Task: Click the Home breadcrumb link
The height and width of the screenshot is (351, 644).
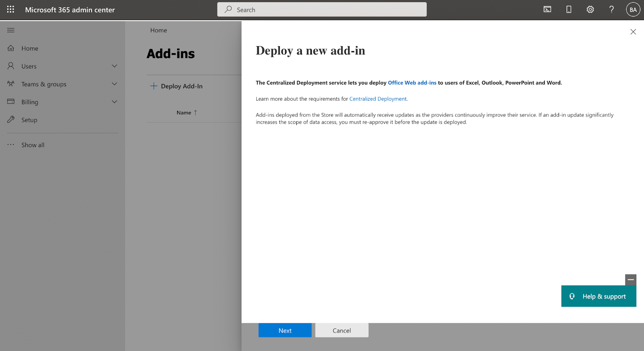Action: [159, 30]
